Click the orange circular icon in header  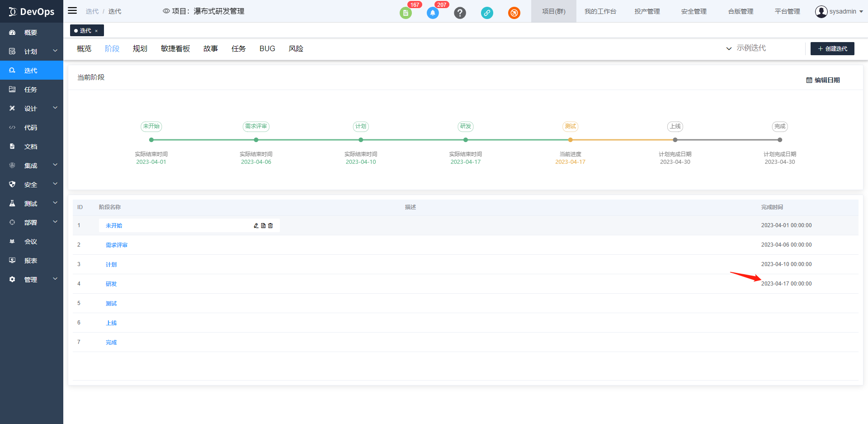[x=514, y=13]
